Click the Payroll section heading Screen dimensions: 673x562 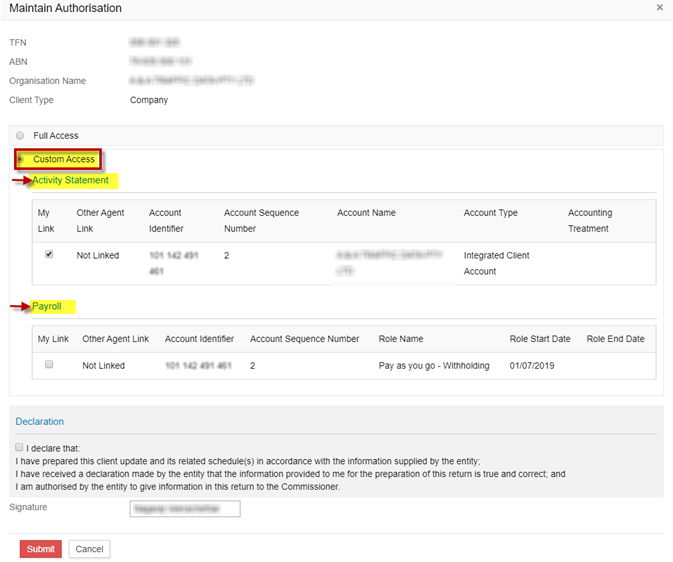(x=47, y=306)
